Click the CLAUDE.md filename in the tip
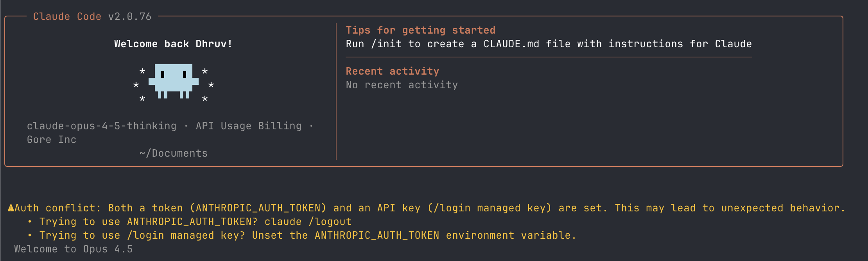The height and width of the screenshot is (261, 868). (x=511, y=44)
